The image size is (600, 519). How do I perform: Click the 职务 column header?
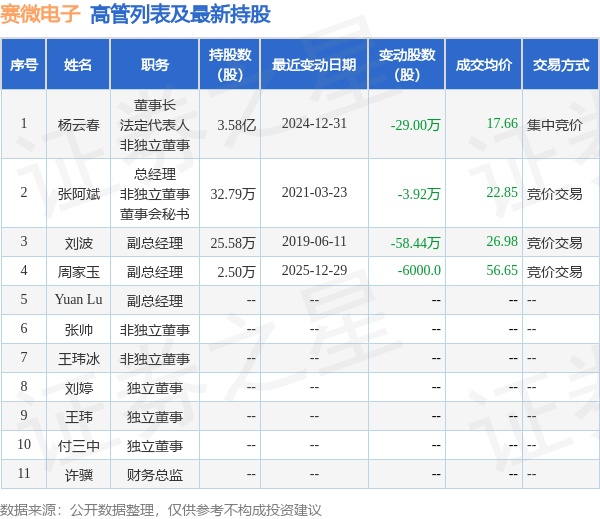point(155,65)
